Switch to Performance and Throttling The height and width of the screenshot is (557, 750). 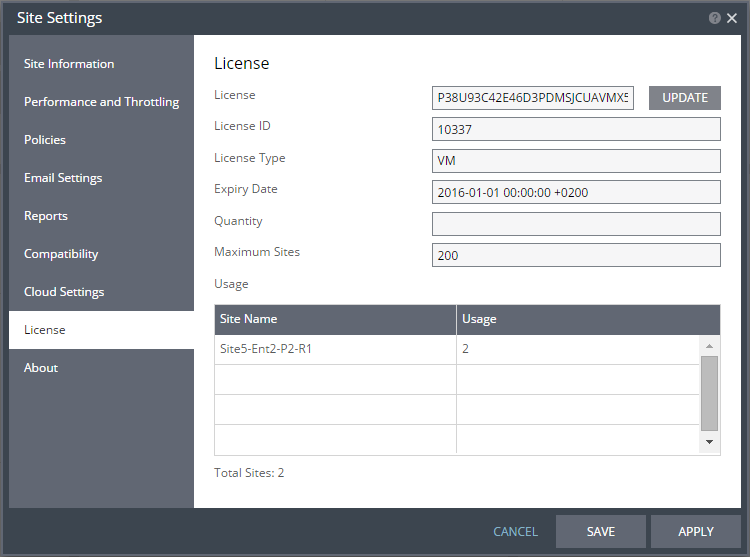[x=101, y=102]
